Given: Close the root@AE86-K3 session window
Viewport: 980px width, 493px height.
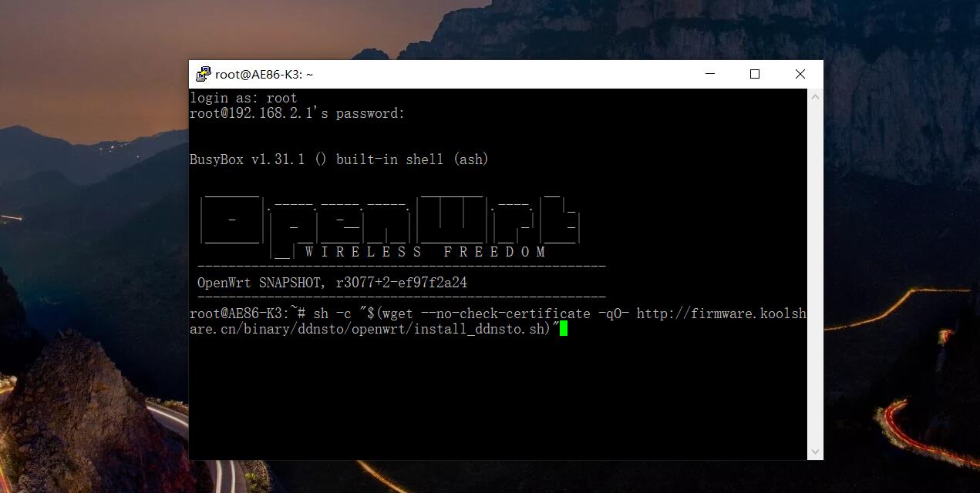Looking at the screenshot, I should click(800, 74).
